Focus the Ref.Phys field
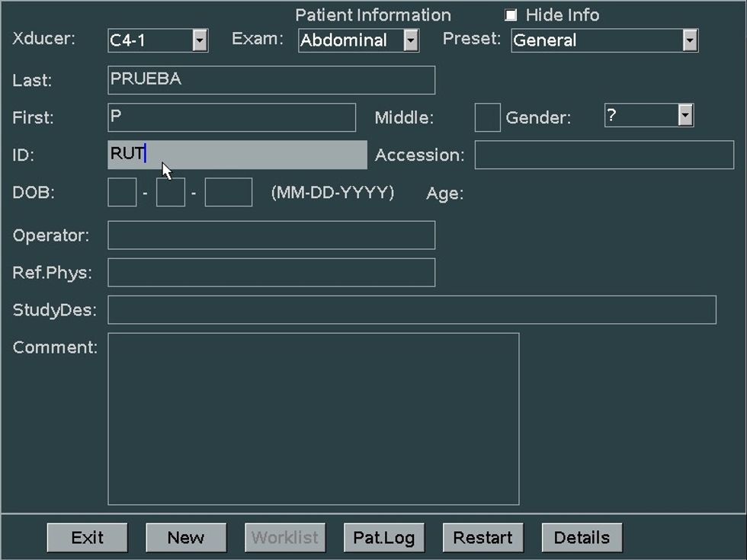This screenshot has width=747, height=560. (271, 273)
